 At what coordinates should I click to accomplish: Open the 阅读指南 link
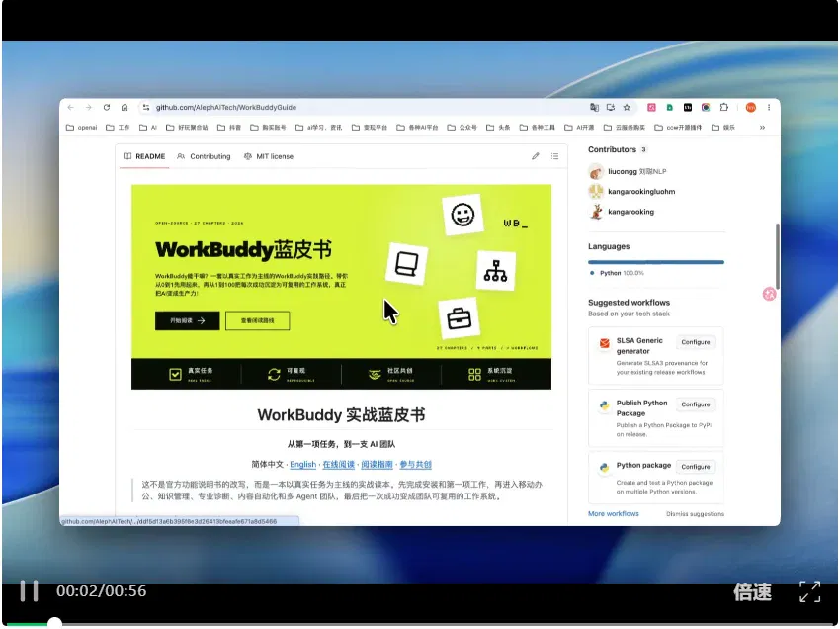pos(378,465)
